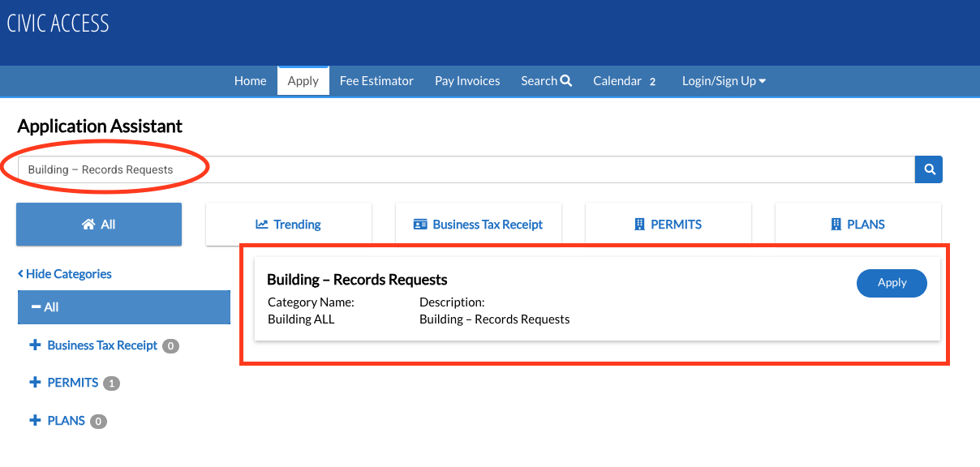The height and width of the screenshot is (467, 980).
Task: Expand PERMITS category plus icon
Action: (35, 383)
